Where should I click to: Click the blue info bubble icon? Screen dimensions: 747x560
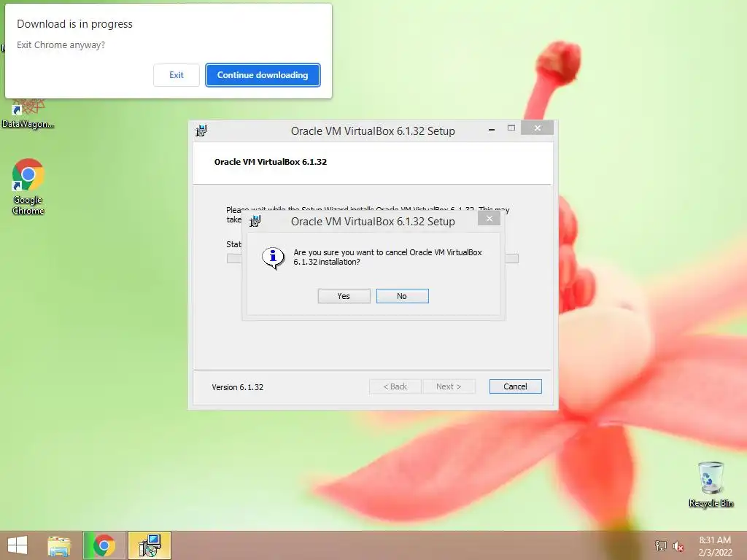click(x=273, y=258)
